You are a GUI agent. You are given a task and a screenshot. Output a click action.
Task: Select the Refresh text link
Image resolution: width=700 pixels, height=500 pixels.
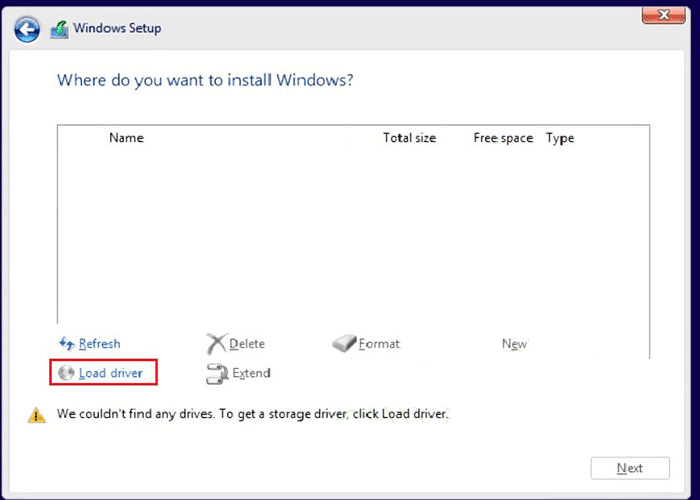pyautogui.click(x=100, y=344)
